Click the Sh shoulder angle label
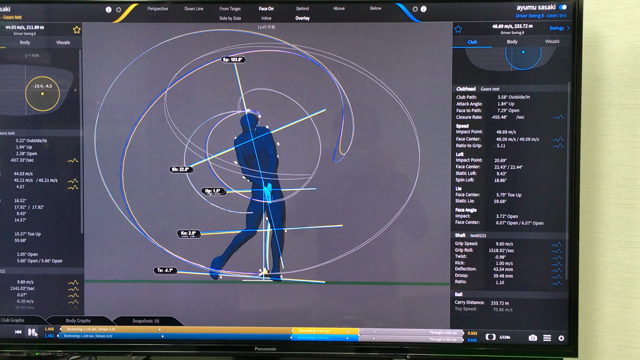640x360 pixels. pos(181,169)
